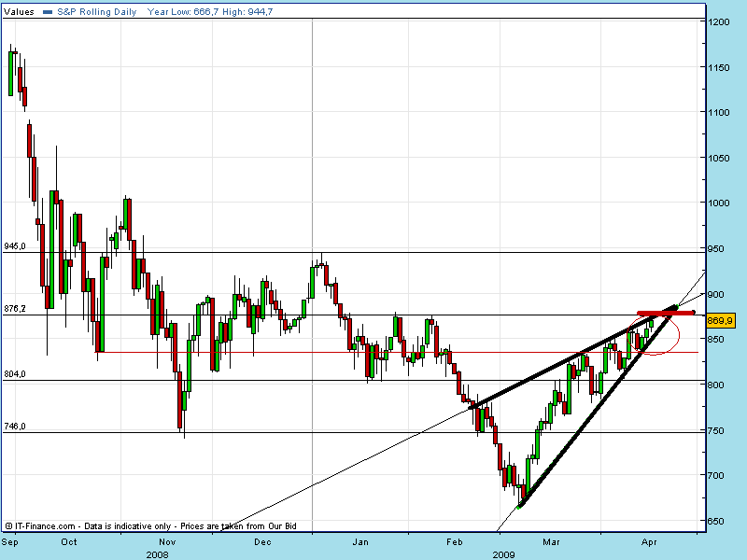Image resolution: width=747 pixels, height=560 pixels.
Task: Click the blue legend color marker
Action: tap(48, 12)
